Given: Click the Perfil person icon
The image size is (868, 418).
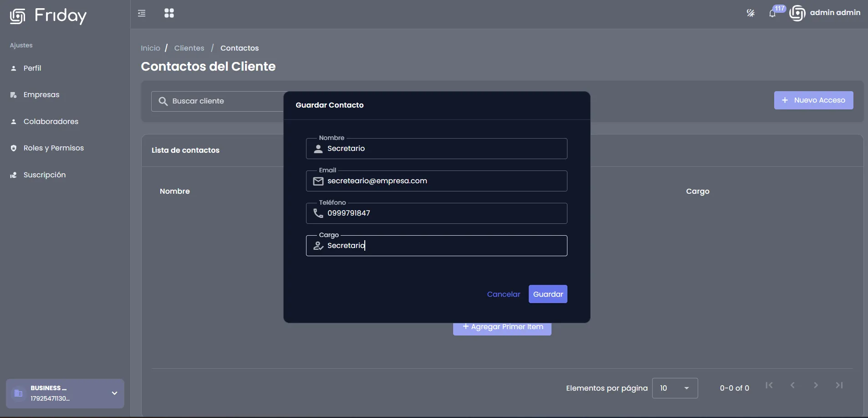Looking at the screenshot, I should (14, 68).
